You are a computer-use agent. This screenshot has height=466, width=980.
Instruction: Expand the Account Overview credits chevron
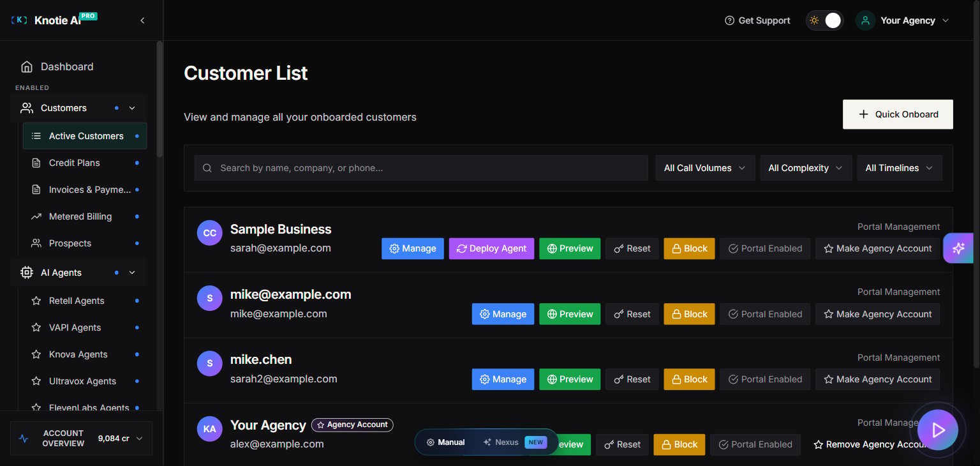pyautogui.click(x=139, y=439)
